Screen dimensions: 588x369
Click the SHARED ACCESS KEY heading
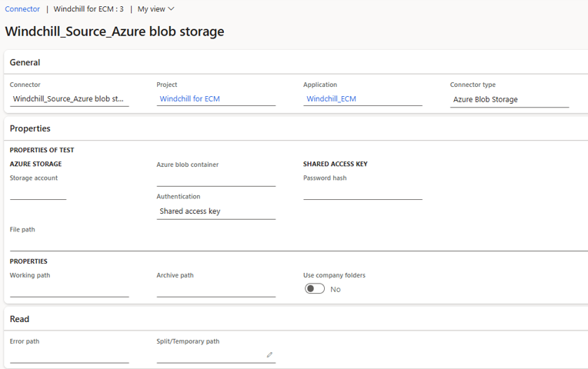click(x=336, y=164)
